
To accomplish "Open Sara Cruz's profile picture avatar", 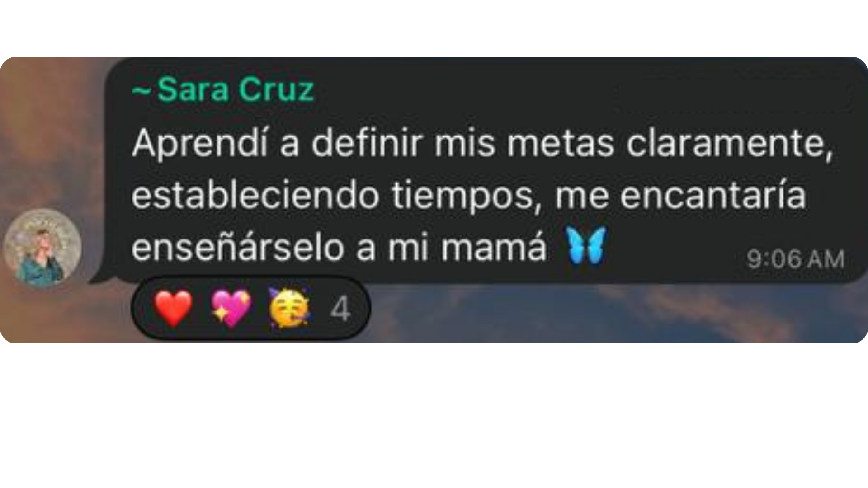I will click(x=42, y=248).
